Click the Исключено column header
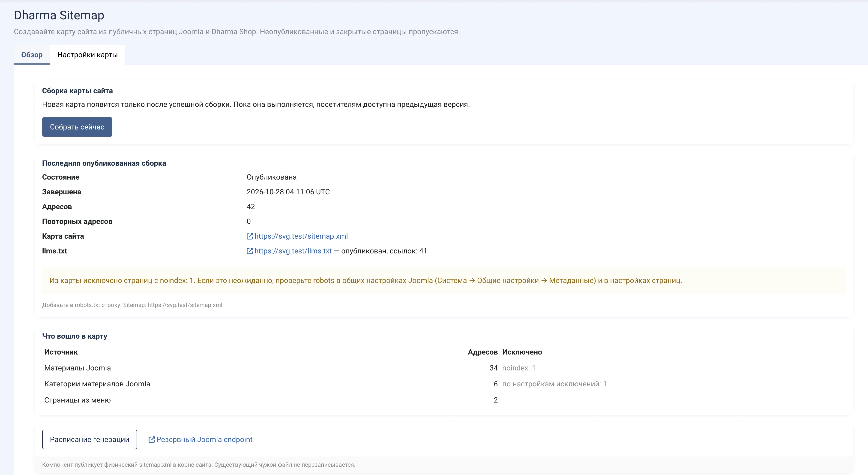 point(522,352)
